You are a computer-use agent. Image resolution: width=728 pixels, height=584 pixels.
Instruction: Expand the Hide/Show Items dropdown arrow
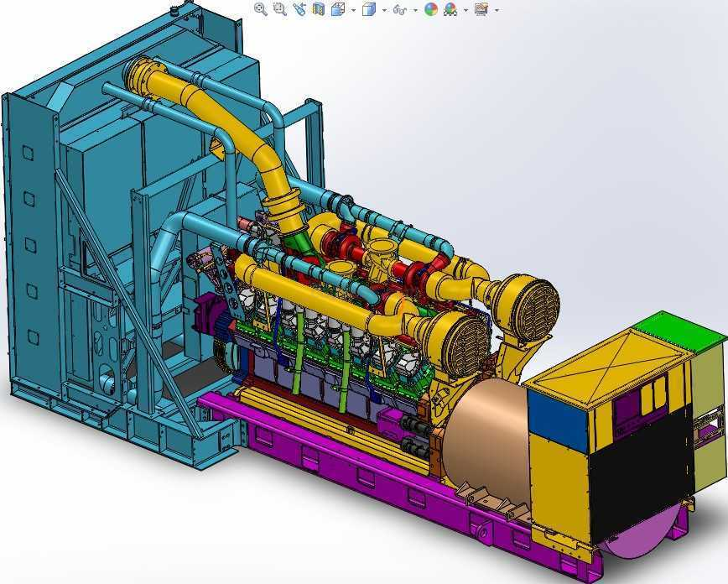[415, 10]
